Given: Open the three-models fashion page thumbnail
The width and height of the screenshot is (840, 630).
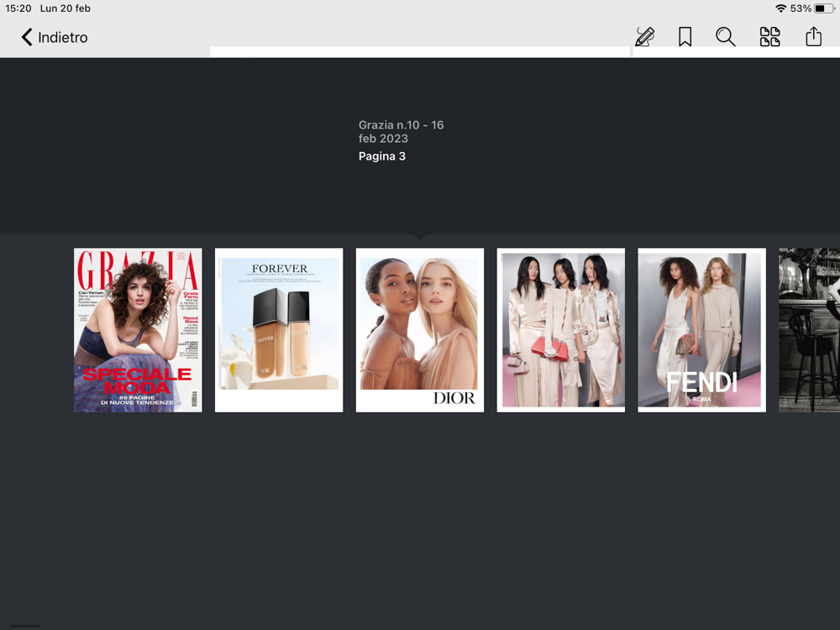Looking at the screenshot, I should (561, 330).
